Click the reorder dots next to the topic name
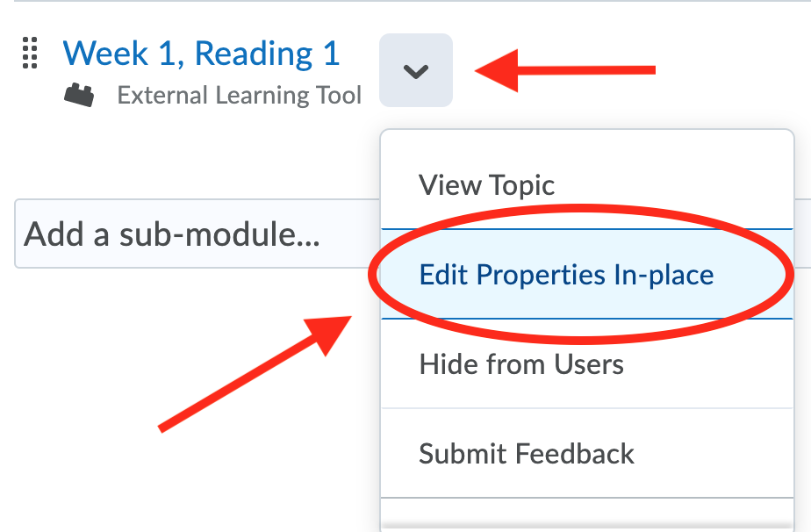The height and width of the screenshot is (532, 811). [x=29, y=54]
